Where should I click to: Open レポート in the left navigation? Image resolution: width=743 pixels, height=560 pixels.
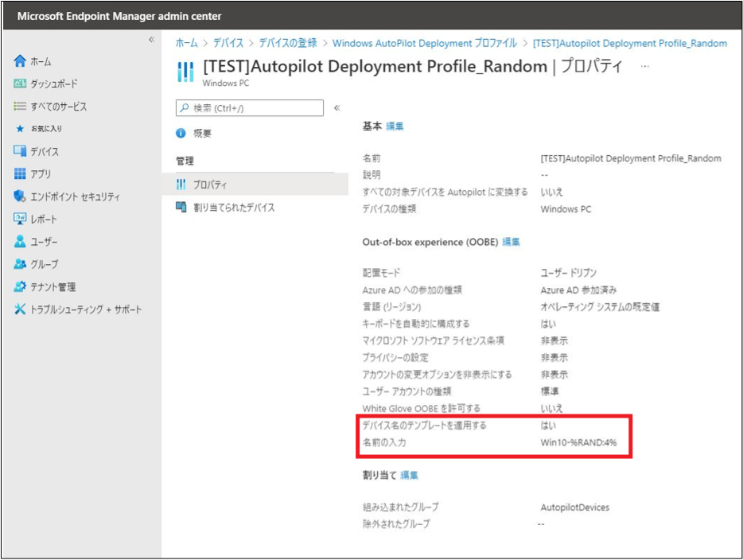pos(44,220)
